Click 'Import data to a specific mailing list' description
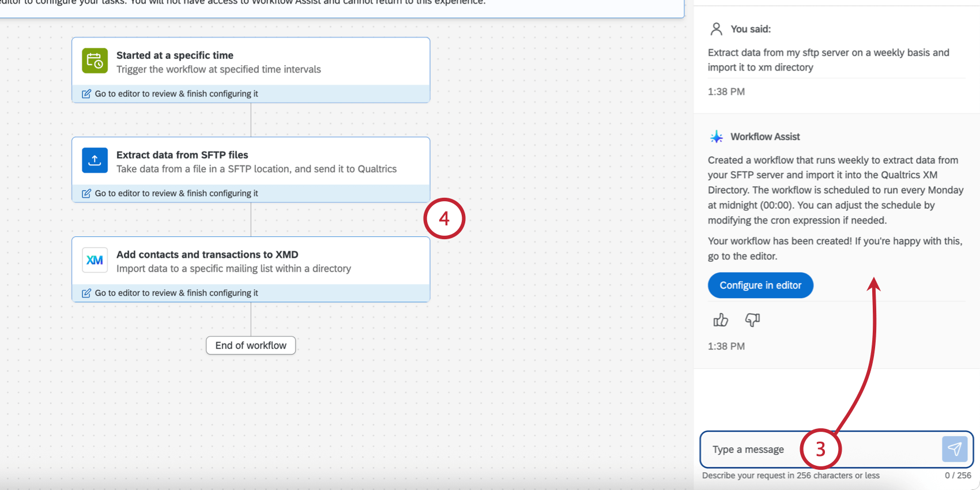 point(233,269)
